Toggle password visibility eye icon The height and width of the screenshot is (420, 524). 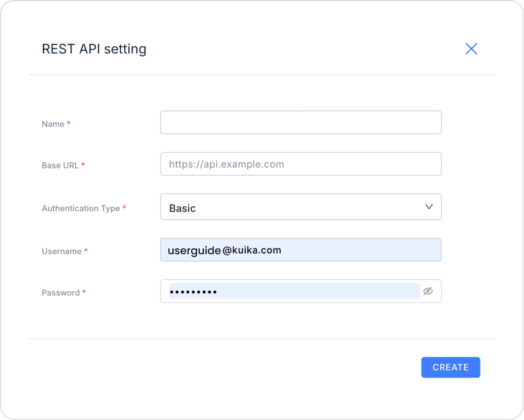[428, 291]
